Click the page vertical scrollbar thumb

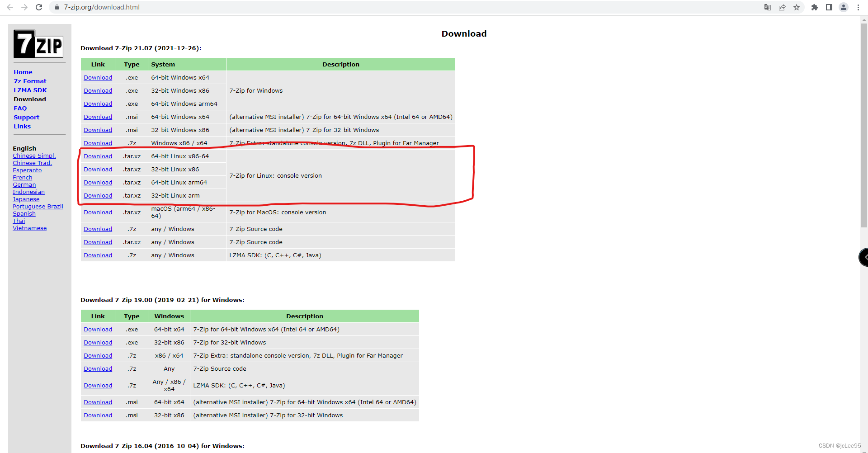click(x=864, y=125)
